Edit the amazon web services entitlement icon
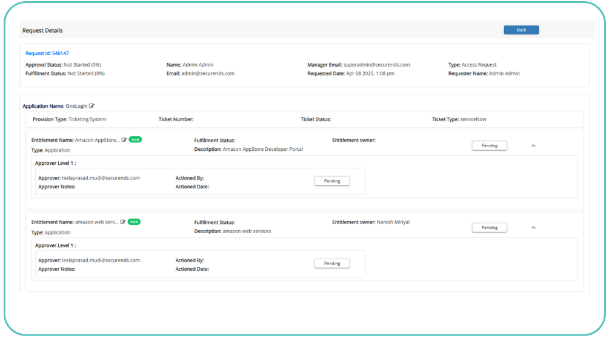606x364 pixels. click(123, 222)
